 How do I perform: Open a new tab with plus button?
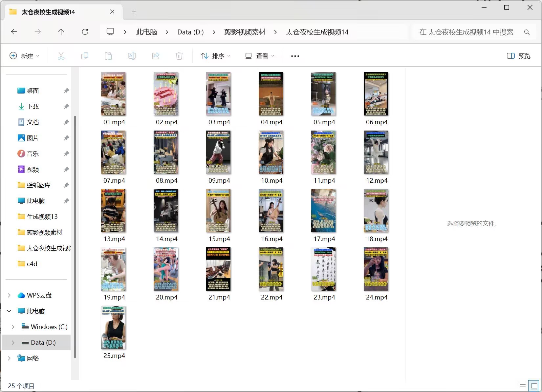[x=134, y=12]
